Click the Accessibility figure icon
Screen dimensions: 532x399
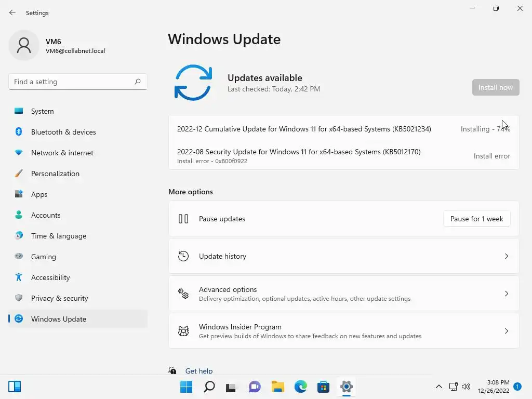coord(19,277)
